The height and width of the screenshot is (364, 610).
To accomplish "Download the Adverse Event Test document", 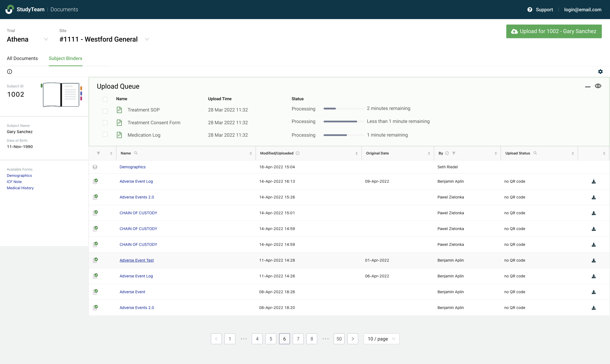I will coord(594,260).
